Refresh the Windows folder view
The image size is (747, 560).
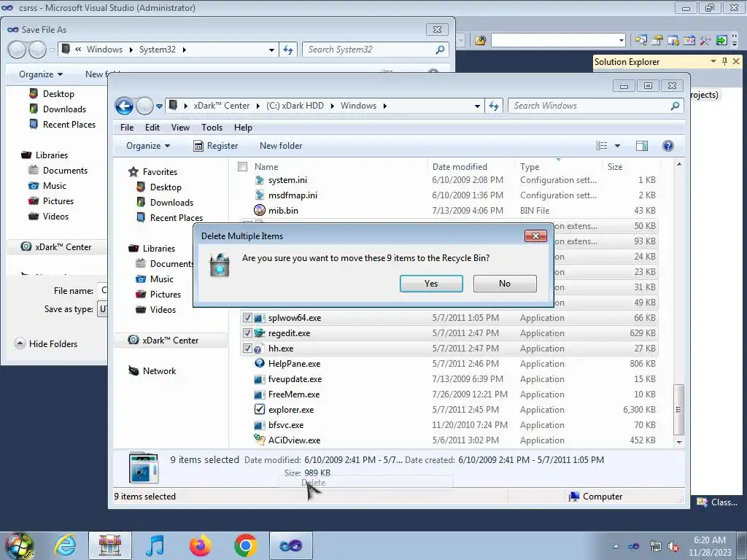[x=494, y=106]
